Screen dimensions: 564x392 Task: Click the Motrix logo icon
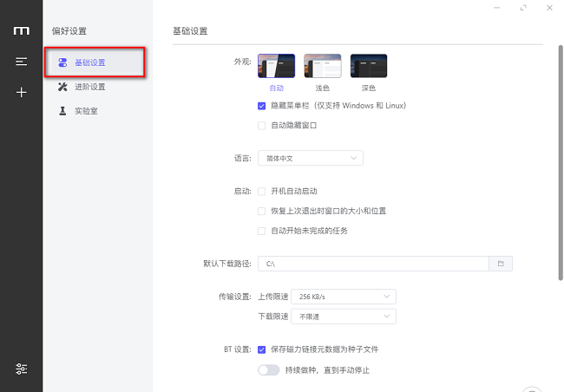point(21,31)
